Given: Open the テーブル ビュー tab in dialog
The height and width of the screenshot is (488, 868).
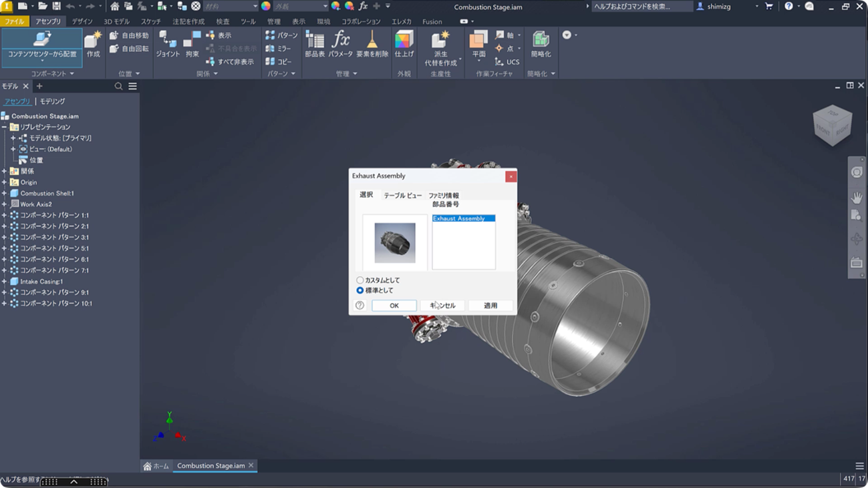Looking at the screenshot, I should (x=402, y=196).
